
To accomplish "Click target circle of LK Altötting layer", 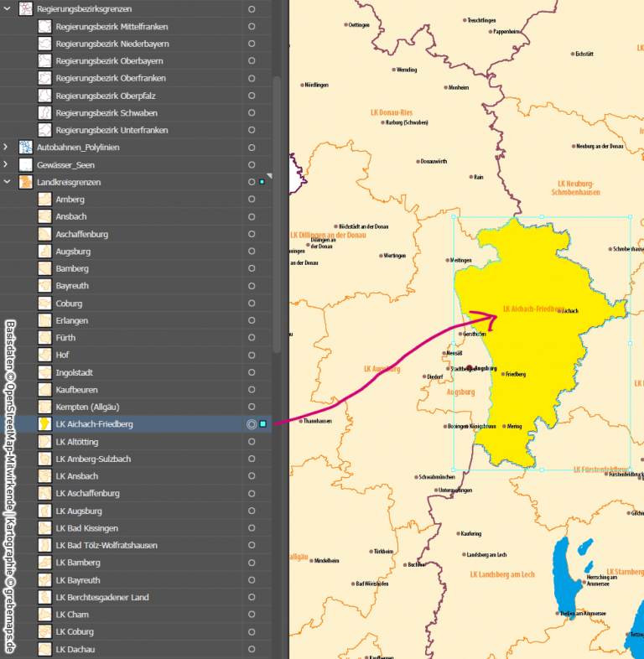I will click(252, 442).
